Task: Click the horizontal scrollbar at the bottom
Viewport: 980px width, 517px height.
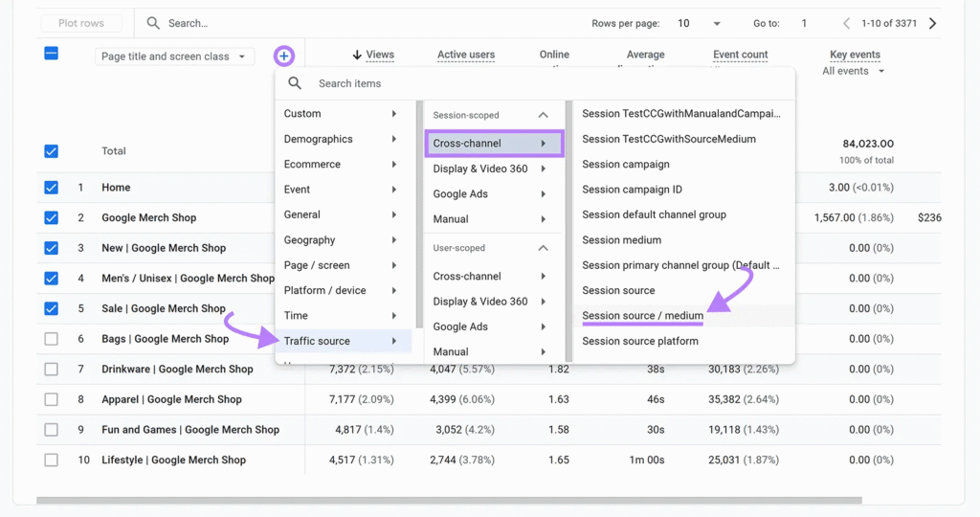Action: pos(449,500)
